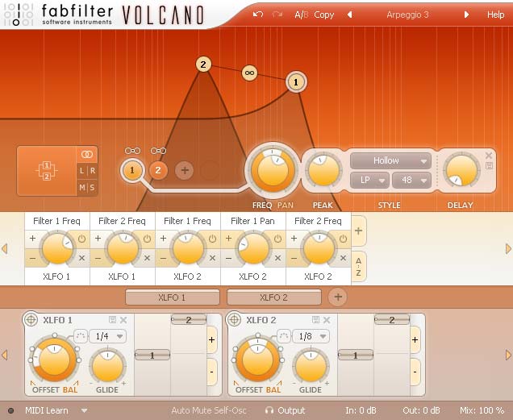Select L/R channel mode
The image size is (513, 420).
pos(87,170)
